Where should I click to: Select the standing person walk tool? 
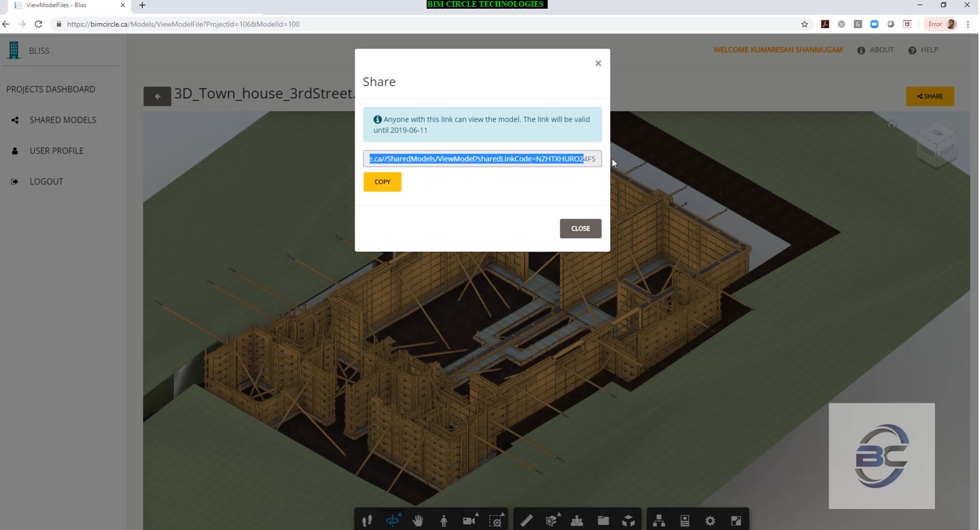coord(444,521)
